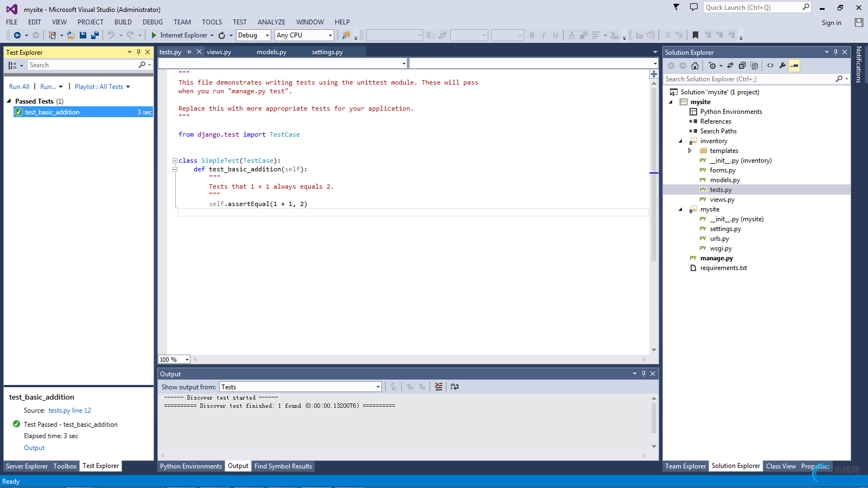The width and height of the screenshot is (868, 488).
Task: Expand the templates folder node
Action: pyautogui.click(x=690, y=151)
